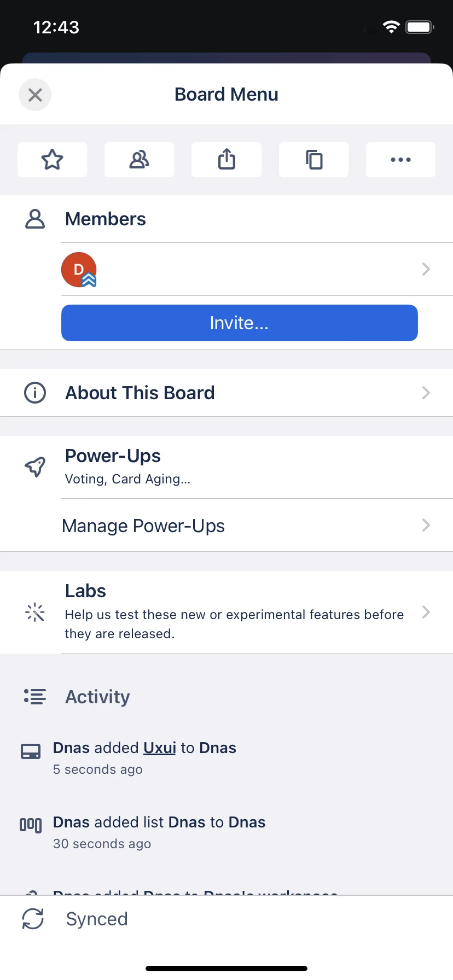This screenshot has width=453, height=980.
Task: Tap the sync arrows icon
Action: [x=33, y=919]
